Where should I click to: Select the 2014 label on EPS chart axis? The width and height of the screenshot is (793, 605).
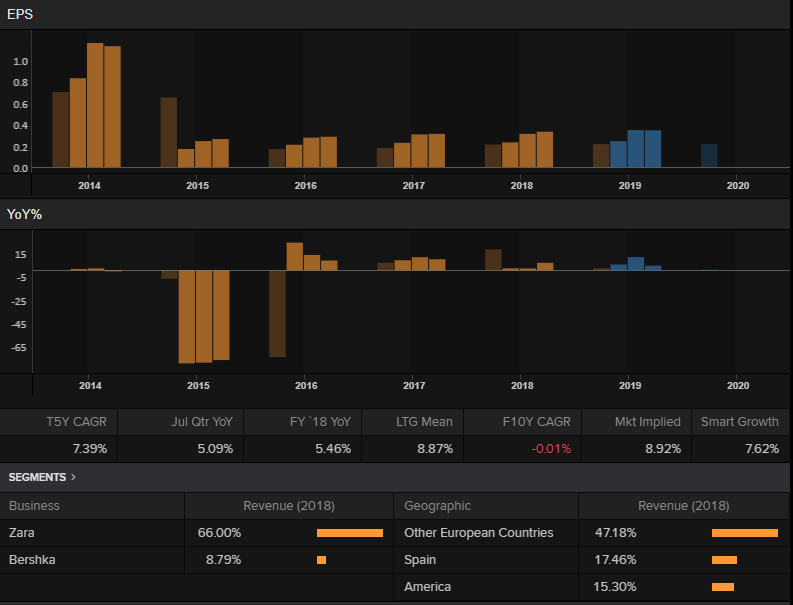coord(90,186)
